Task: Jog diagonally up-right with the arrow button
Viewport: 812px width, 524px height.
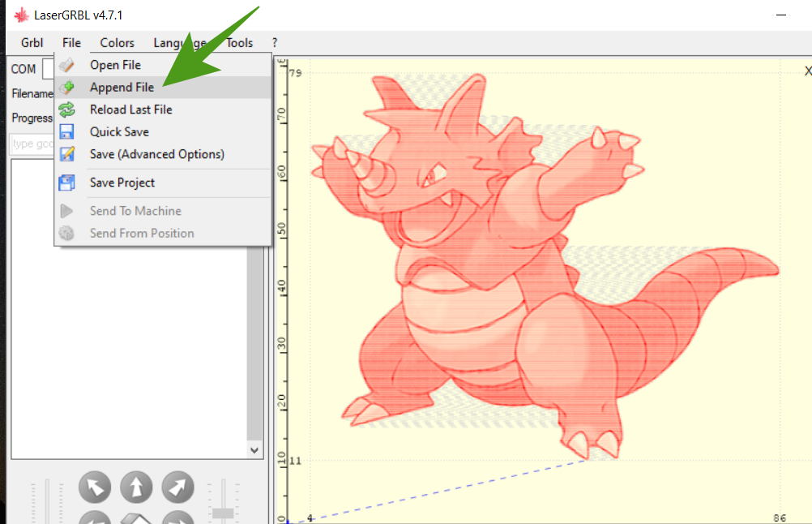Action: point(177,487)
